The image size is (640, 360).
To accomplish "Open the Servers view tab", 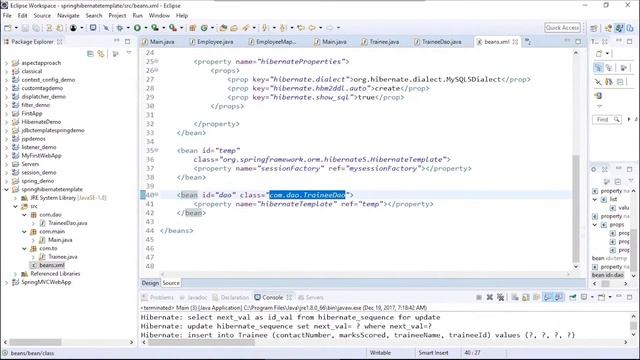I will (x=311, y=298).
